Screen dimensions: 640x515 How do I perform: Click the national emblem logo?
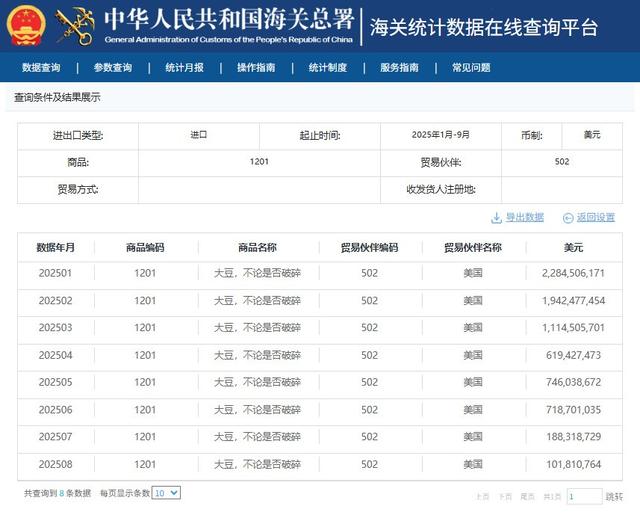click(x=27, y=25)
